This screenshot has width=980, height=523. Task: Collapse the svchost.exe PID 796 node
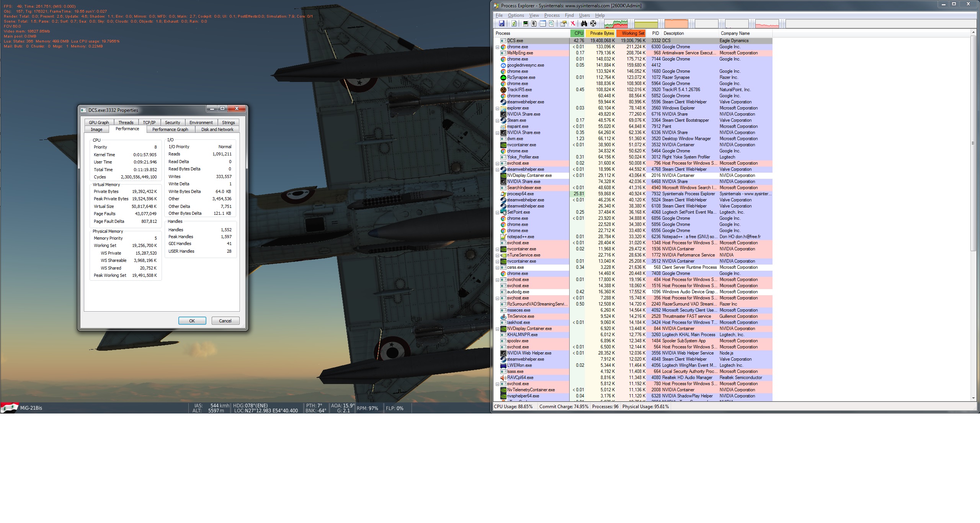click(498, 163)
